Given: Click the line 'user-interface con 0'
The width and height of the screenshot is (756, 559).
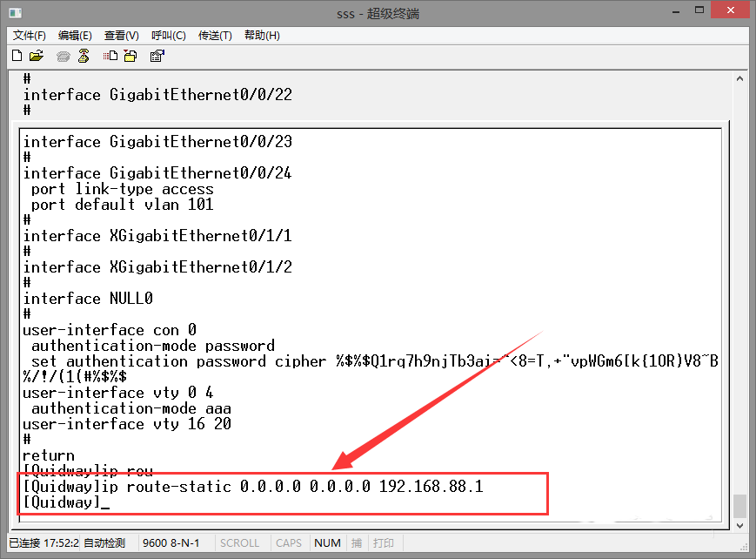Looking at the screenshot, I should (x=110, y=330).
